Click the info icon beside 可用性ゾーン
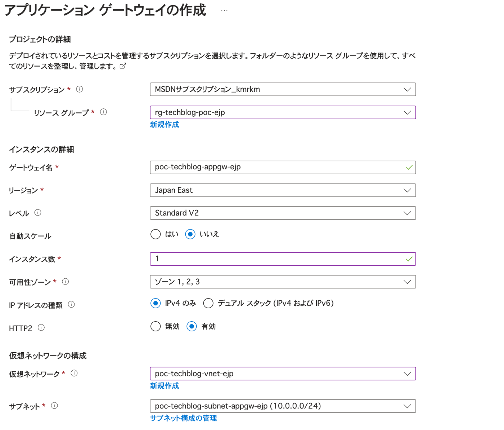 (x=66, y=282)
